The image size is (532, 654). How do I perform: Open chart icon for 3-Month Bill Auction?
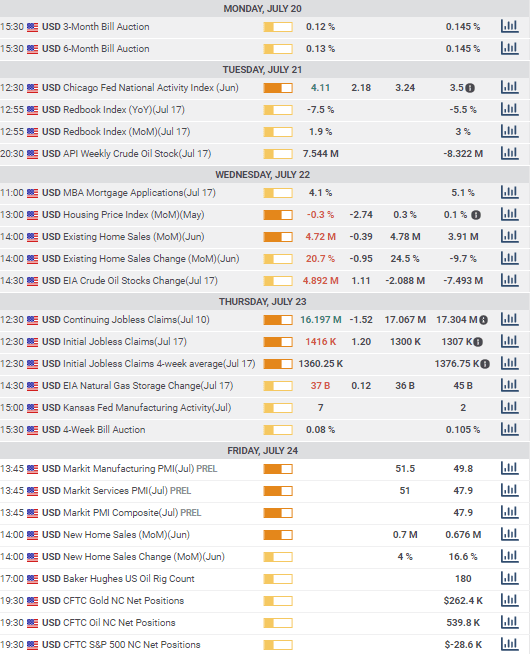pos(509,27)
